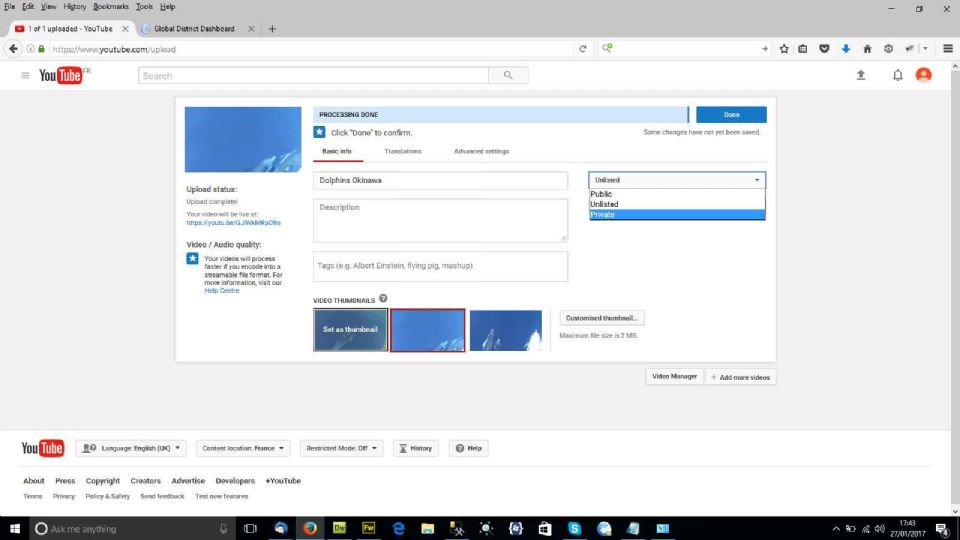960x540 pixels.
Task: Open the Video Manager button
Action: coord(674,377)
